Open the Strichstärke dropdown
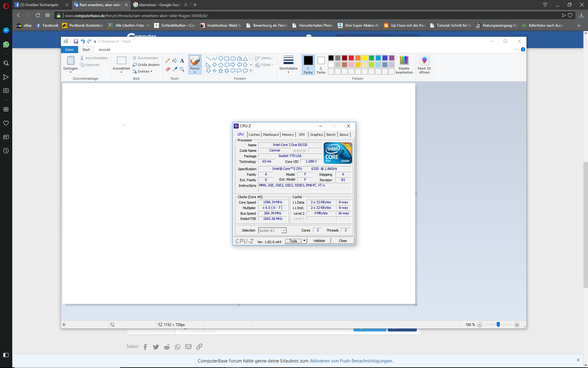This screenshot has height=368, width=588. (288, 65)
